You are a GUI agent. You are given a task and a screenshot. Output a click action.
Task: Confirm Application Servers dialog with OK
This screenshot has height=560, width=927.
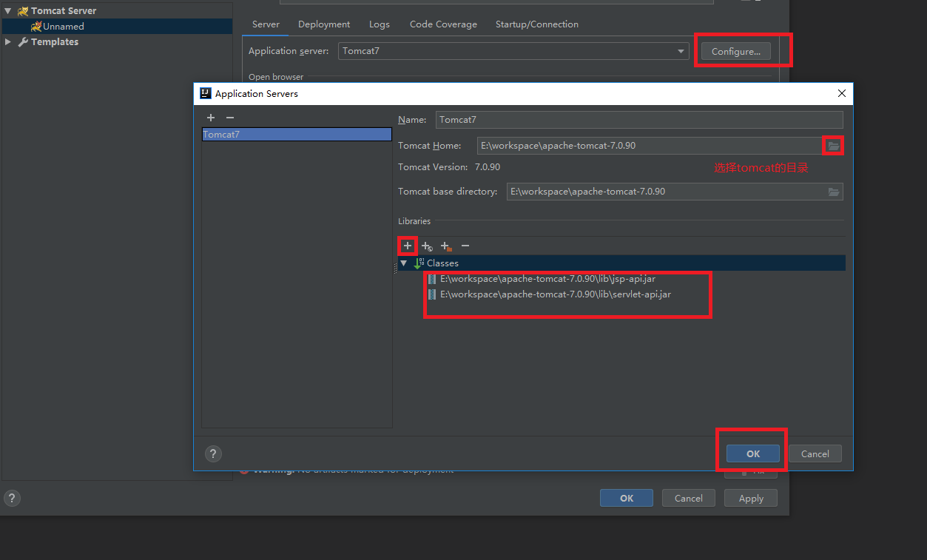(753, 453)
